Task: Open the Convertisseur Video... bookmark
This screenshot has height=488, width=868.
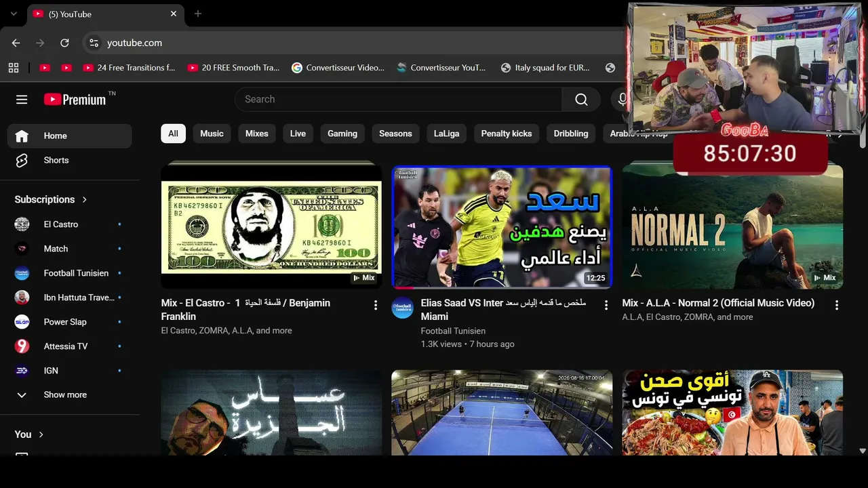Action: tap(338, 68)
